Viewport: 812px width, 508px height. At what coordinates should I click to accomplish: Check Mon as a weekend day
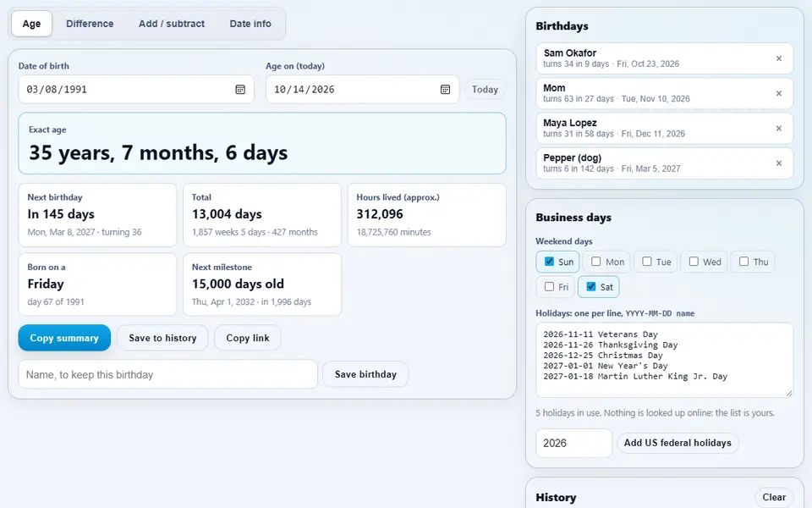[x=596, y=262]
